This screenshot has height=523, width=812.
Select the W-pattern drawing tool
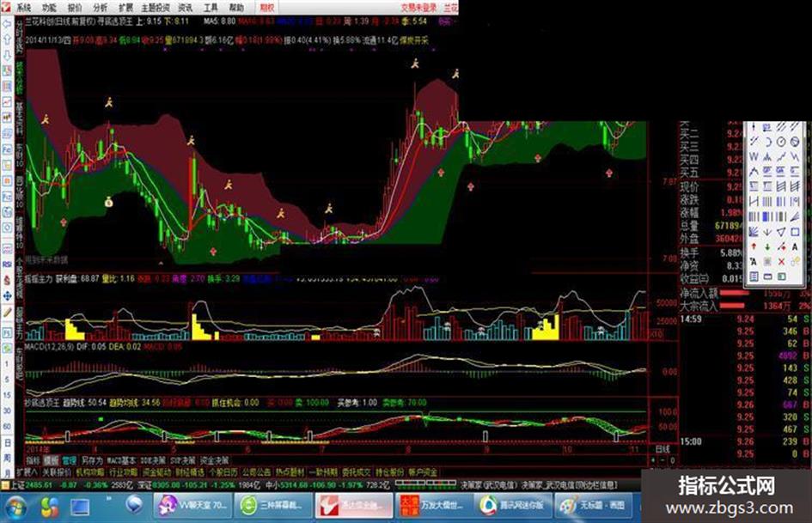tap(754, 156)
